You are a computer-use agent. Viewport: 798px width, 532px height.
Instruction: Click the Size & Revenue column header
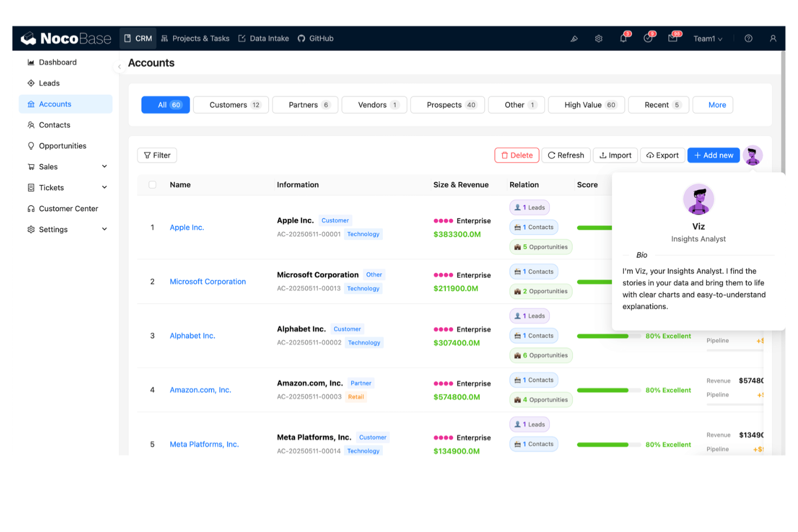tap(461, 185)
